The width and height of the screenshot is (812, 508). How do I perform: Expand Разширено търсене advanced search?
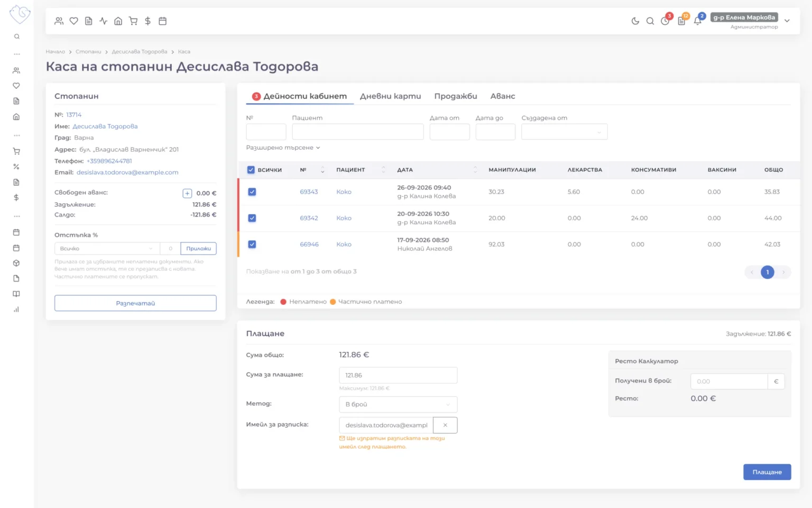[283, 148]
